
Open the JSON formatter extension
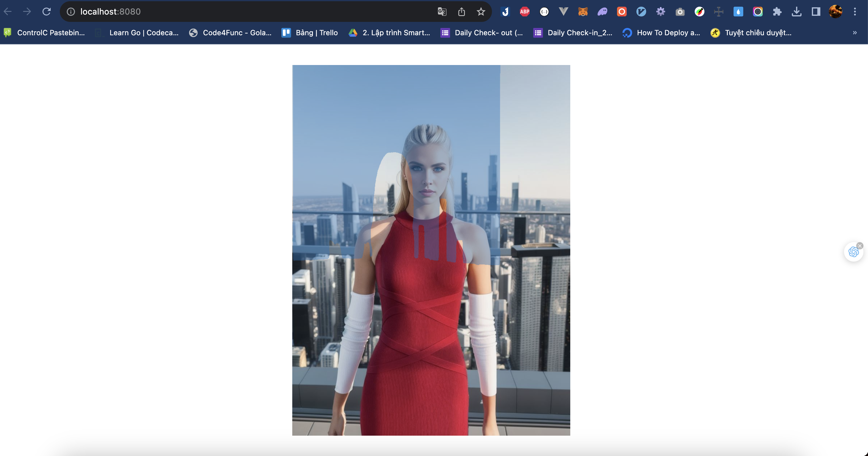(544, 12)
